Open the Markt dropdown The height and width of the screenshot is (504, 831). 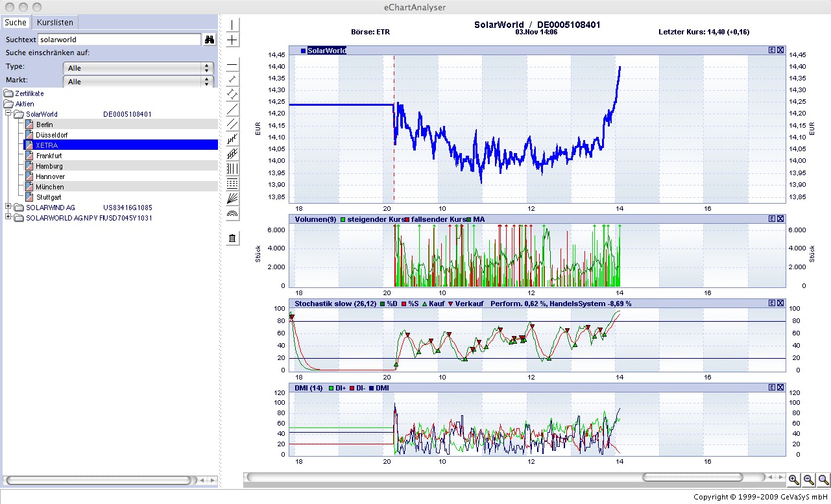pyautogui.click(x=138, y=82)
